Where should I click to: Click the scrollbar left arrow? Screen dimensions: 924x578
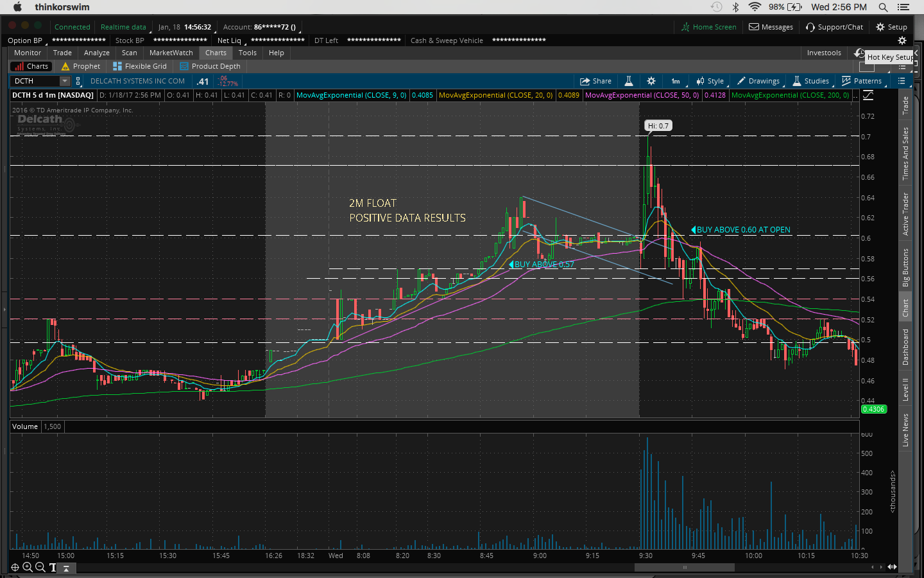pyautogui.click(x=872, y=567)
